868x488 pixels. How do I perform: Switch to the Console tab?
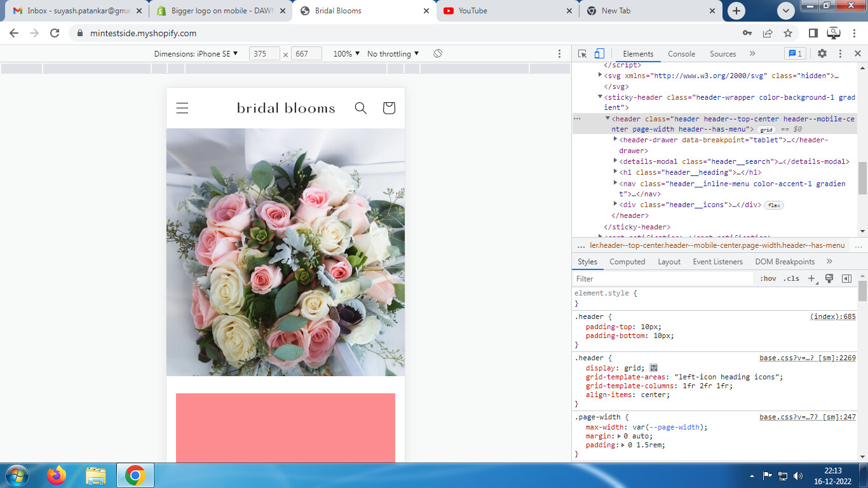tap(681, 54)
